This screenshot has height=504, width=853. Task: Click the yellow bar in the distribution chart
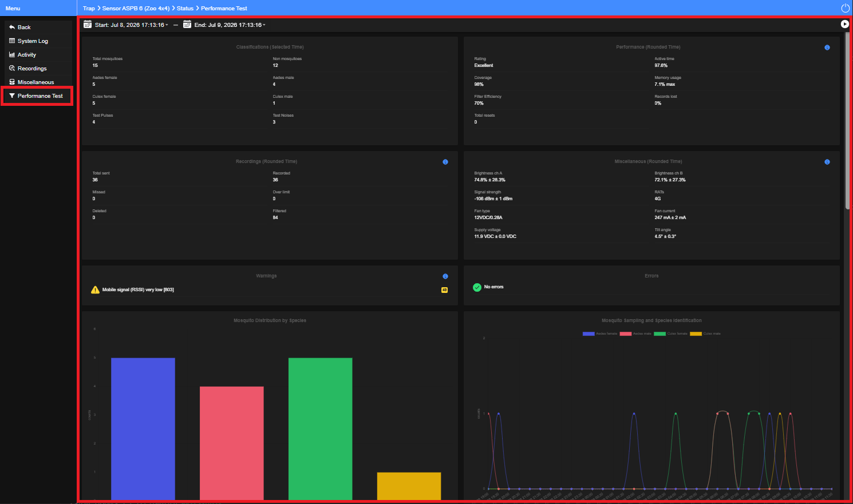[409, 486]
